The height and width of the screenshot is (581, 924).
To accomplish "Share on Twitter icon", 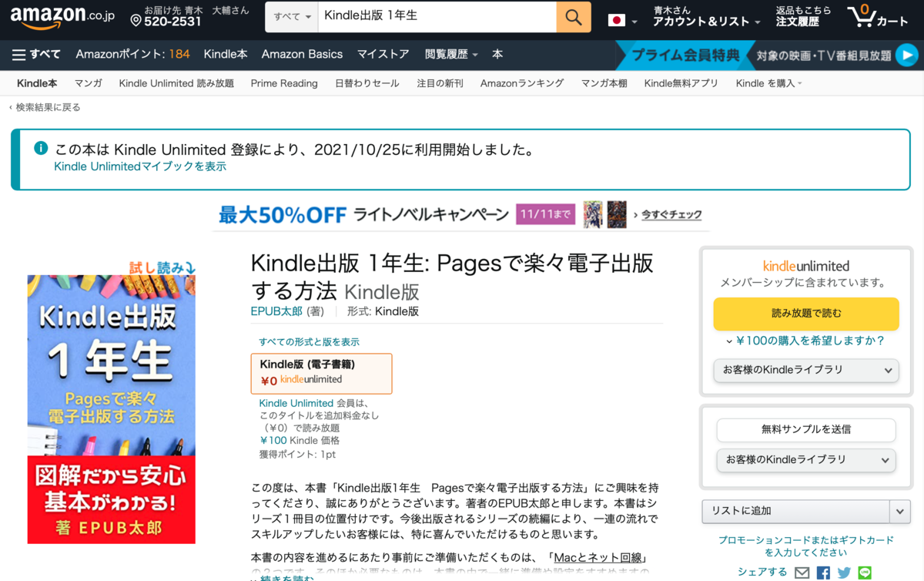I will (844, 573).
